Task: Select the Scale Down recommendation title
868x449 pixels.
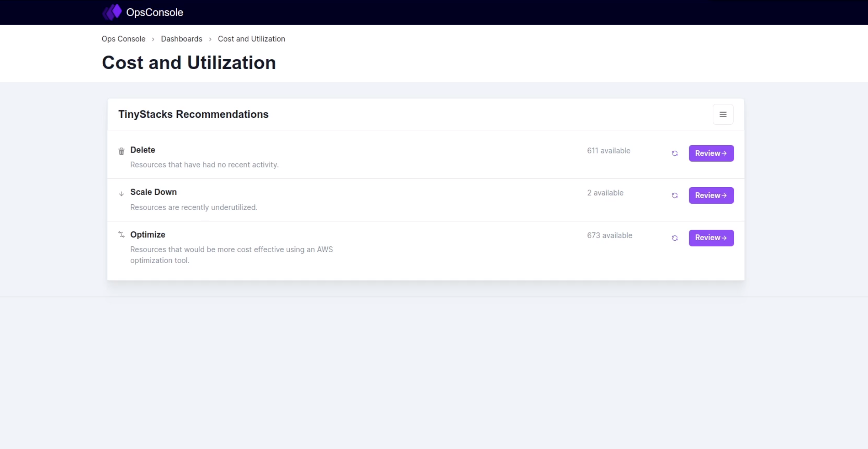Action: click(153, 192)
